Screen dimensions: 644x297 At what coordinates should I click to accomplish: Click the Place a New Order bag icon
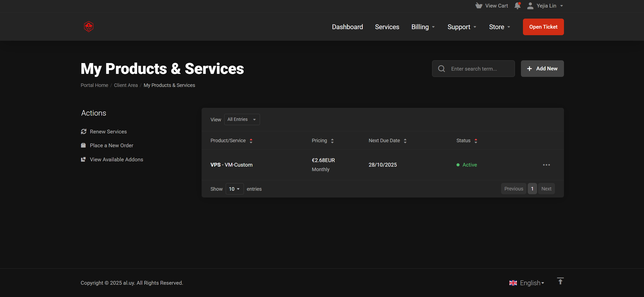point(83,145)
